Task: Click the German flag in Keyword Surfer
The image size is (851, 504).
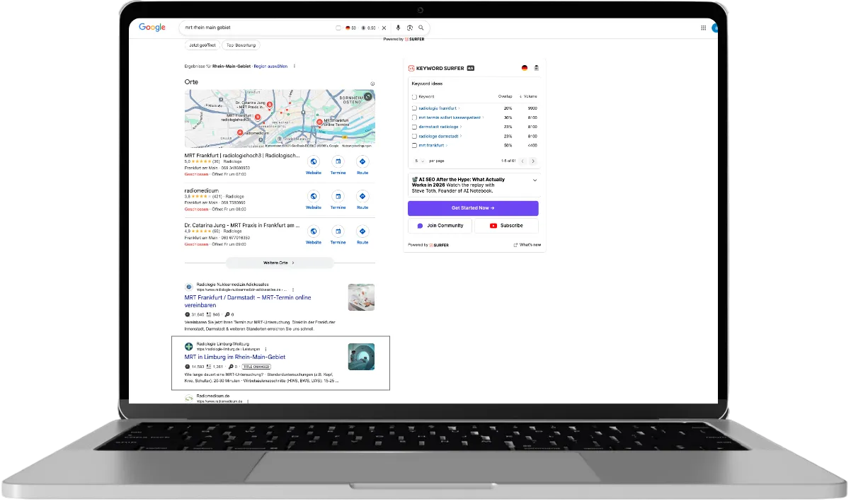Action: (x=525, y=68)
